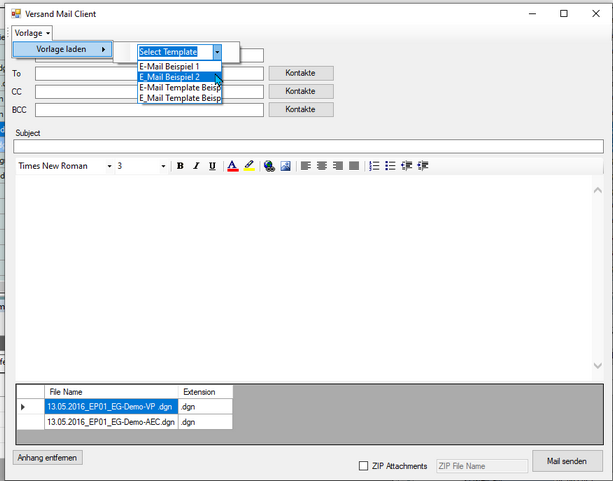Click the Anhang entfernen button
Image resolution: width=613 pixels, height=481 pixels.
click(48, 458)
